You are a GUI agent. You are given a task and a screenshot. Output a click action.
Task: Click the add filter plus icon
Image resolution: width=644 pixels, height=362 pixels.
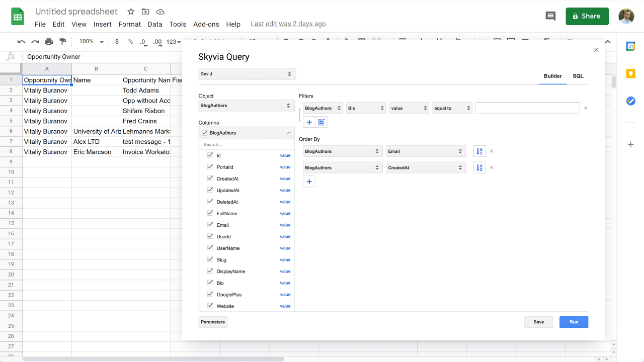tap(309, 122)
